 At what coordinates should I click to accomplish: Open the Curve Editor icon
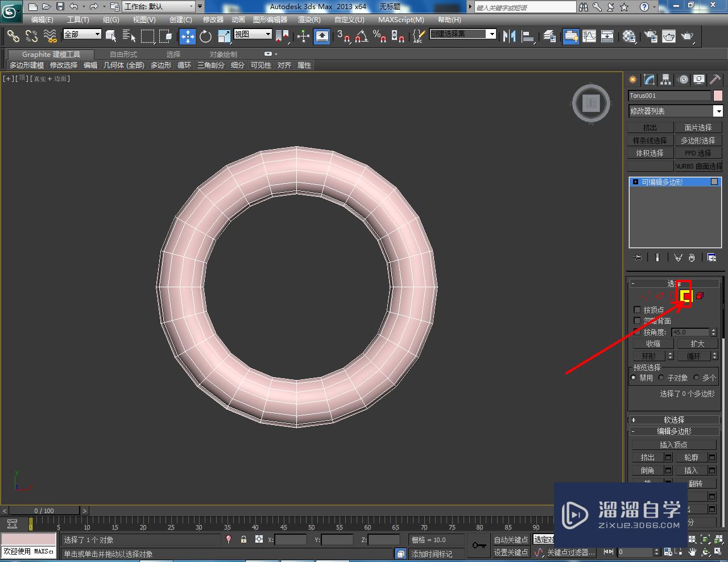[x=589, y=36]
